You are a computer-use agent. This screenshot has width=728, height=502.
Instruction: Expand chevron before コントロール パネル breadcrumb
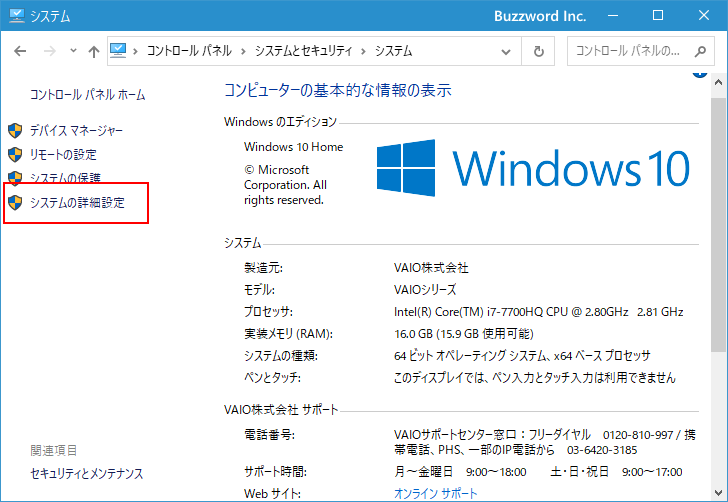tap(135, 51)
